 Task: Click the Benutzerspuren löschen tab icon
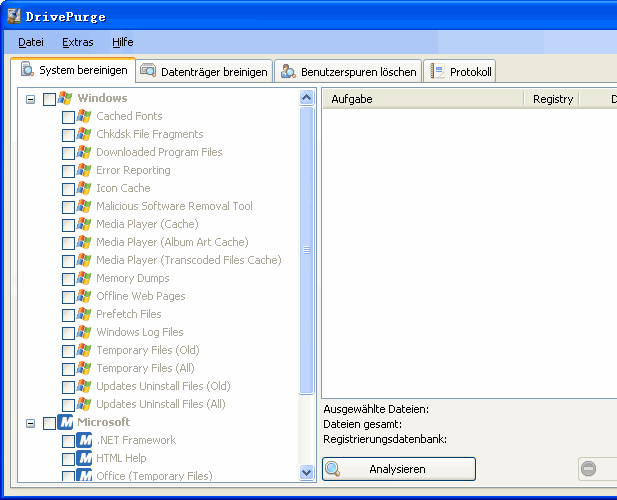(288, 71)
